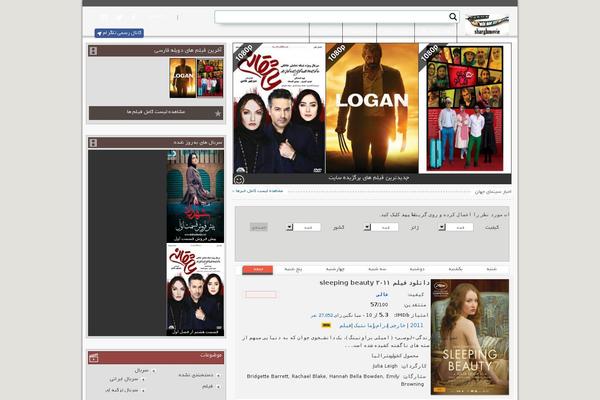Open the Sleeping Beauty poster image
The image size is (600, 400).
(x=470, y=337)
